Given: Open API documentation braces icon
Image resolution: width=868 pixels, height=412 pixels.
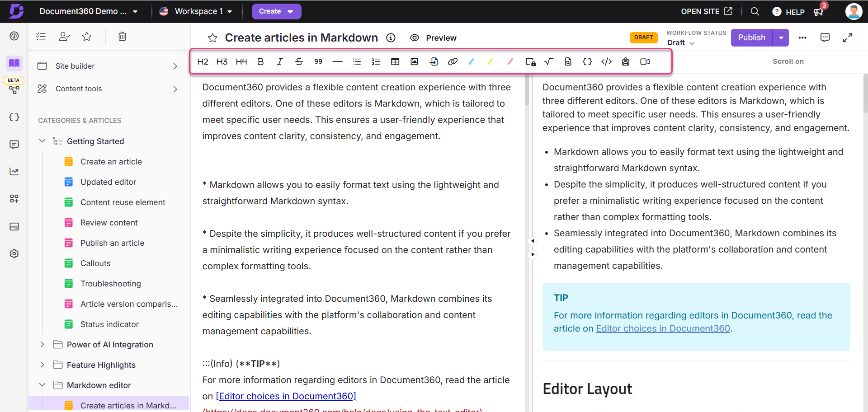Looking at the screenshot, I should (x=14, y=117).
